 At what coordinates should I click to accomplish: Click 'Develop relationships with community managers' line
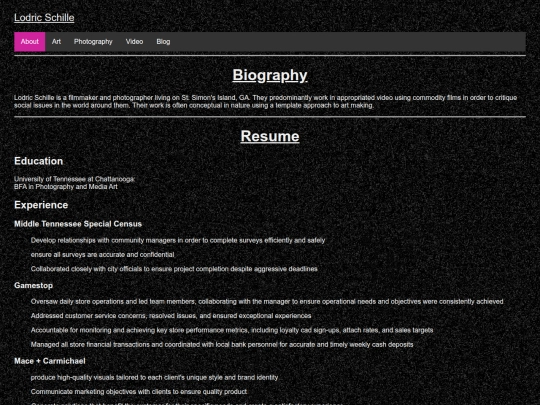click(x=178, y=240)
